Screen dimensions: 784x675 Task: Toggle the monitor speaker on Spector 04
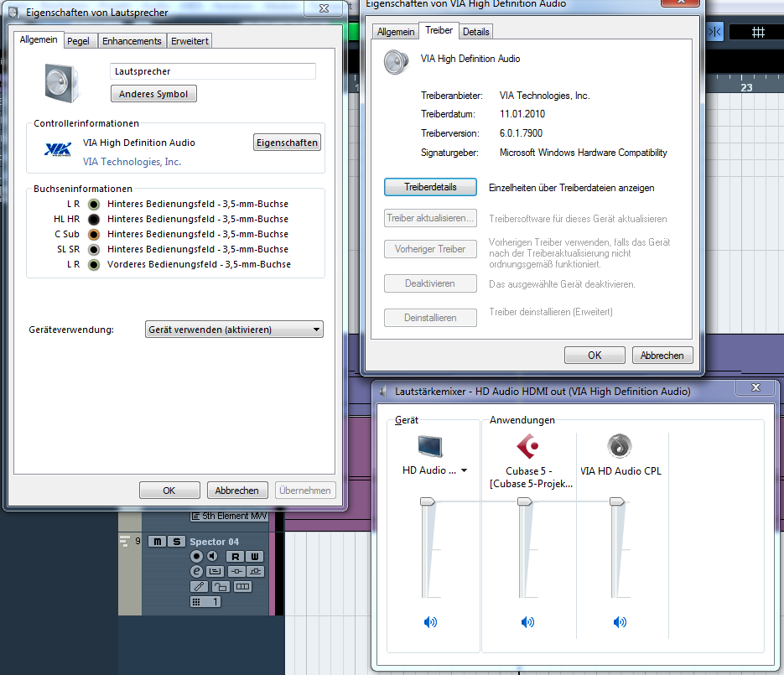(212, 557)
